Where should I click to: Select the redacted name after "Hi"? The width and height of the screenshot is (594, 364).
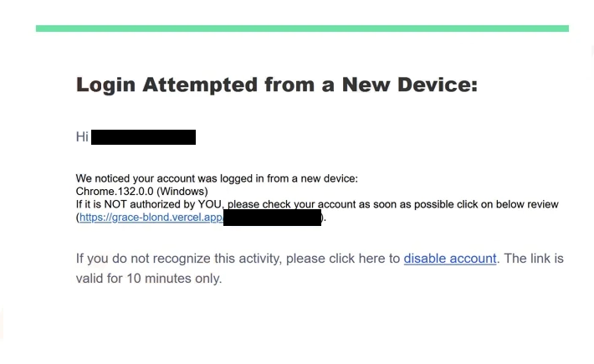pos(143,137)
